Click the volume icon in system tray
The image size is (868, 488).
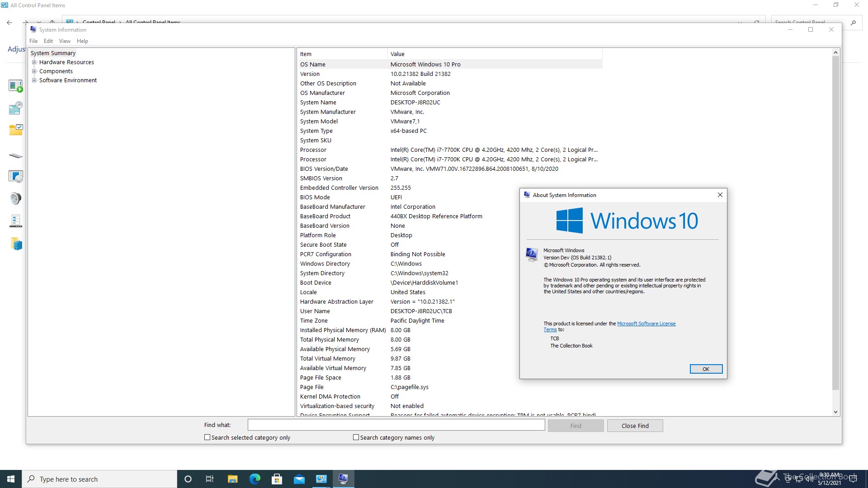(809, 479)
